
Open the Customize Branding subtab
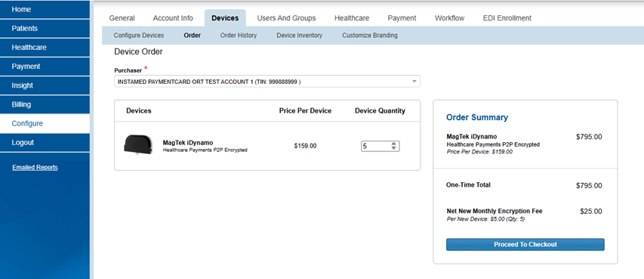(x=370, y=36)
